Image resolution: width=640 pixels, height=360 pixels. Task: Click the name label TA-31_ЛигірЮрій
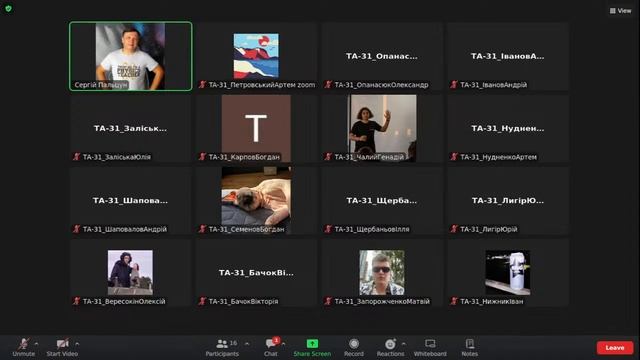489,229
